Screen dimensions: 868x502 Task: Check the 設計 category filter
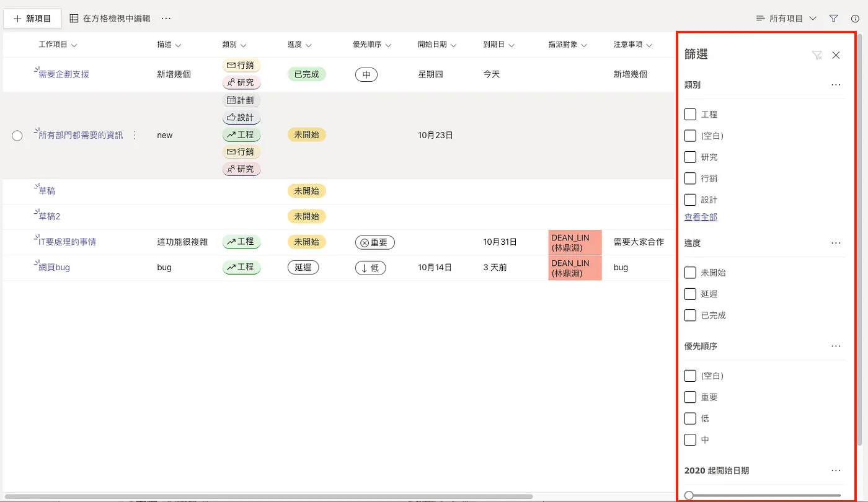click(690, 200)
